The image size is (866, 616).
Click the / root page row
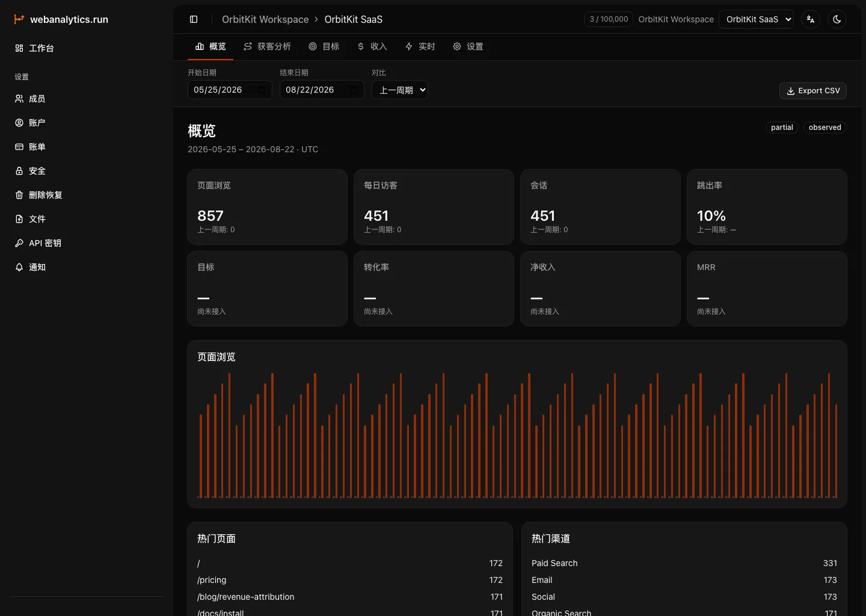350,563
